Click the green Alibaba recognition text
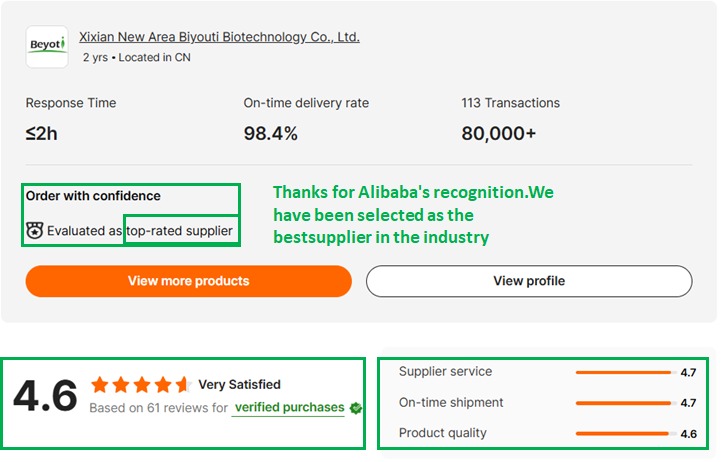721x462 pixels. [x=413, y=215]
